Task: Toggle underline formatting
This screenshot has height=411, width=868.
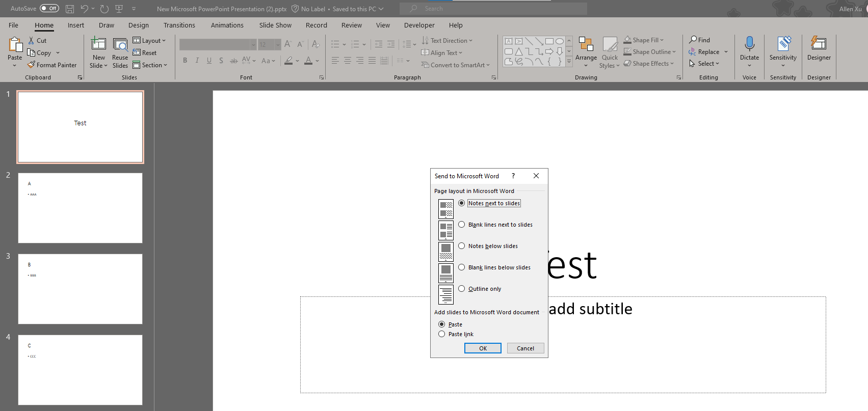Action: (209, 61)
